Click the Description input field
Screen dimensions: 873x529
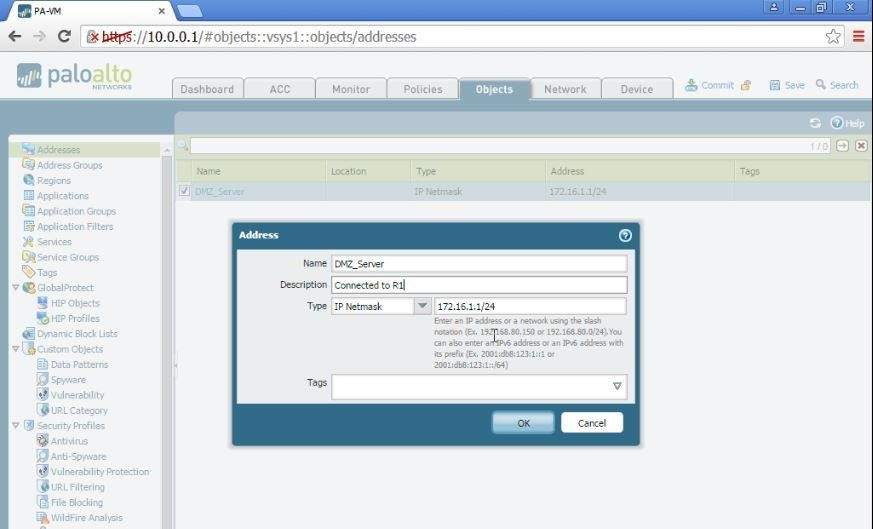[479, 285]
